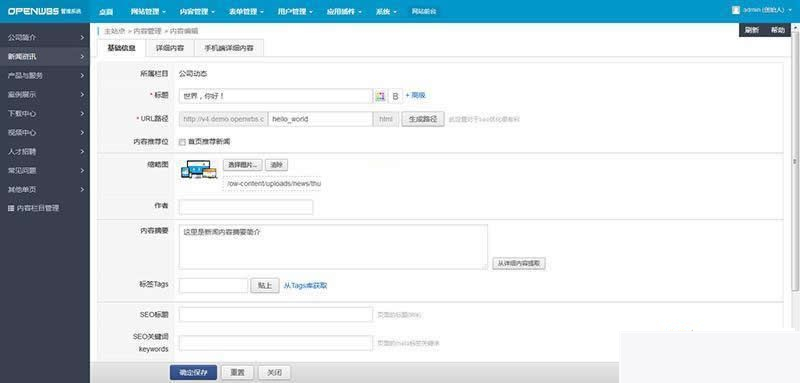Switch to the 详细内容 tab
The image size is (800, 383).
point(170,48)
